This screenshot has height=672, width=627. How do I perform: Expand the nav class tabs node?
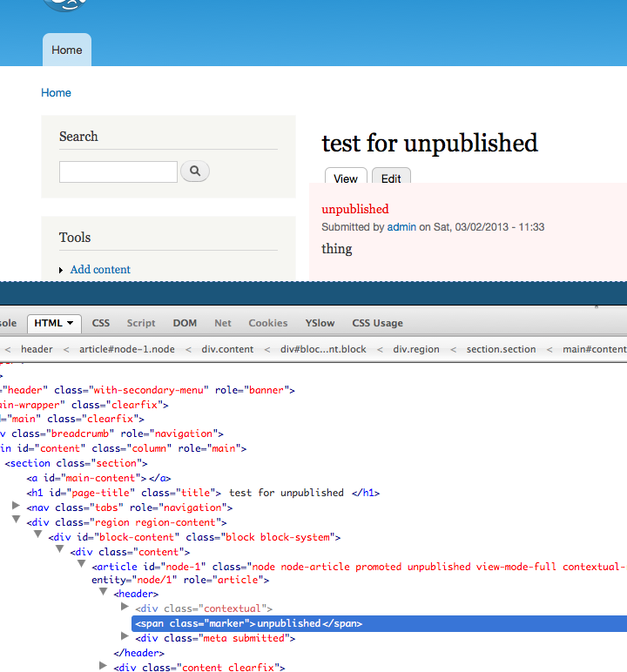pyautogui.click(x=16, y=507)
